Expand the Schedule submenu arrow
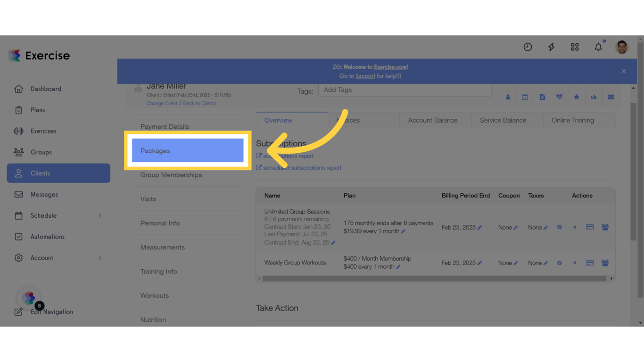Image resolution: width=644 pixels, height=362 pixels. [100, 215]
